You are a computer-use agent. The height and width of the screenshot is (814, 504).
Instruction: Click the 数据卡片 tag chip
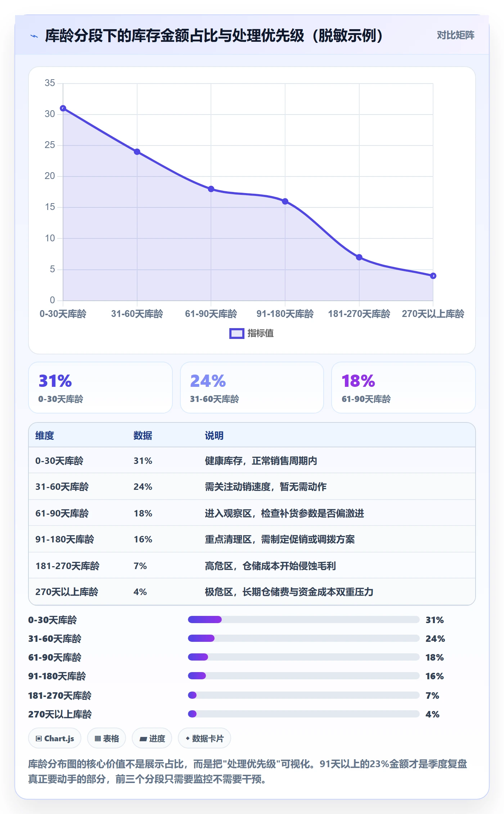(x=204, y=738)
